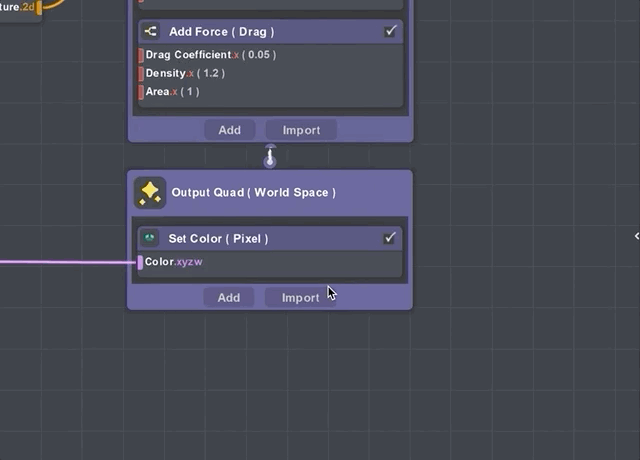Click the Density red input port
Screen dimensions: 640x460
(x=140, y=73)
